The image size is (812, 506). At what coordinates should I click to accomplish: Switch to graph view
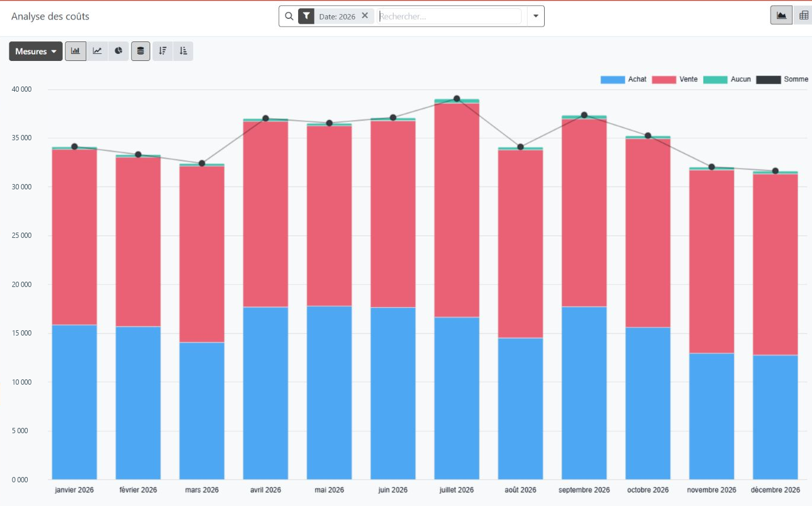coord(781,15)
